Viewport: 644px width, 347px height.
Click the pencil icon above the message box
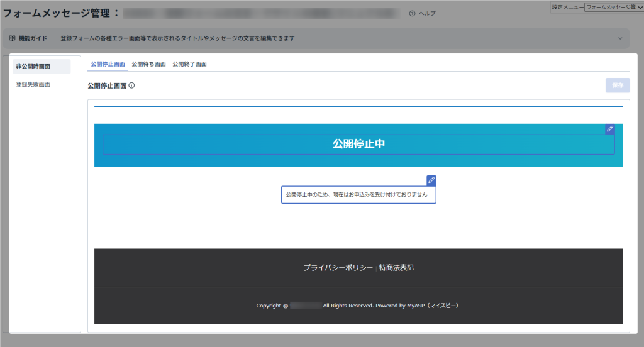pos(431,180)
